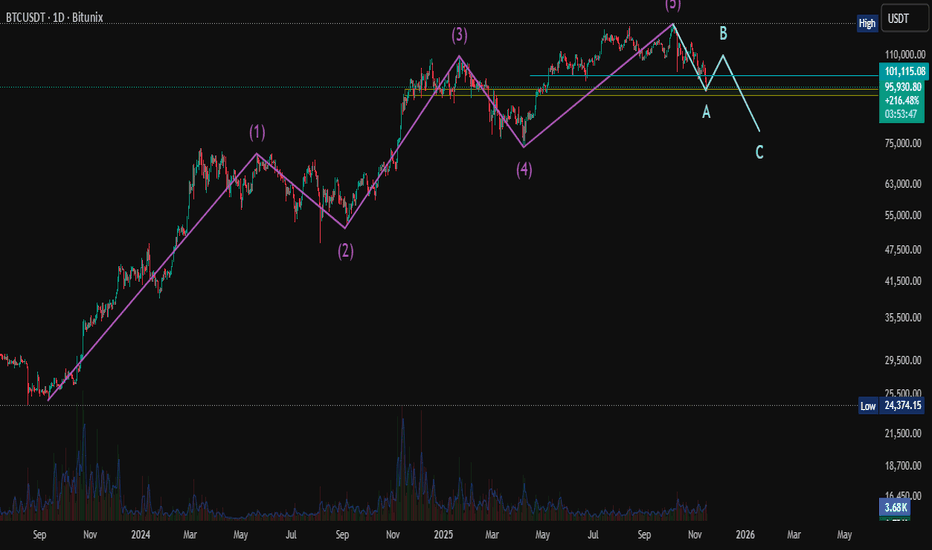Click the 35,500.00 price axis label

click(903, 318)
